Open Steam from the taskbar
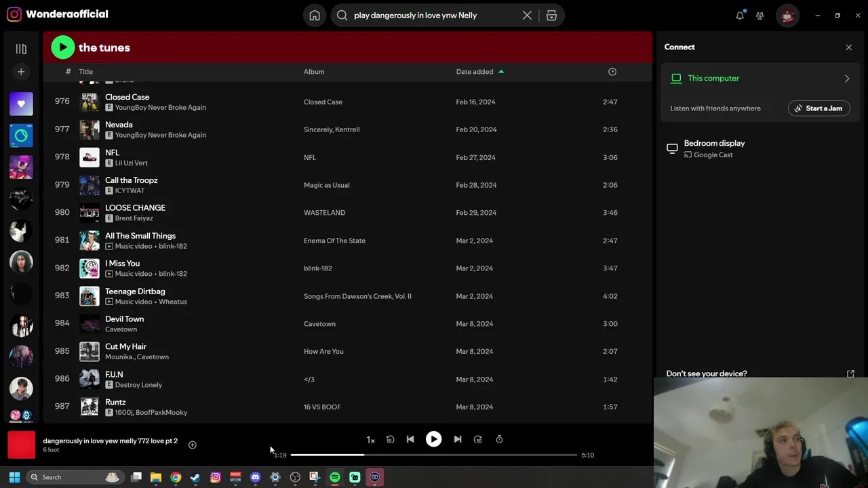The image size is (868, 488). coord(195,477)
